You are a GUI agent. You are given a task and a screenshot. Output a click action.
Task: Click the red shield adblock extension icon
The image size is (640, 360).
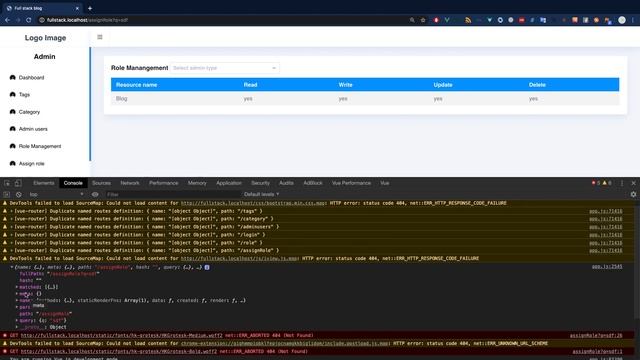pyautogui.click(x=436, y=20)
